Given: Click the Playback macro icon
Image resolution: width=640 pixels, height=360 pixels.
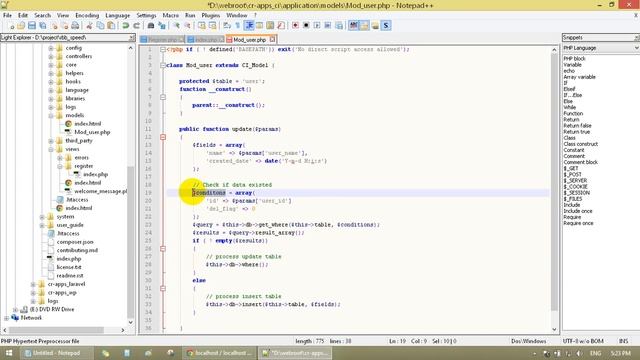Looking at the screenshot, I should point(317,26).
